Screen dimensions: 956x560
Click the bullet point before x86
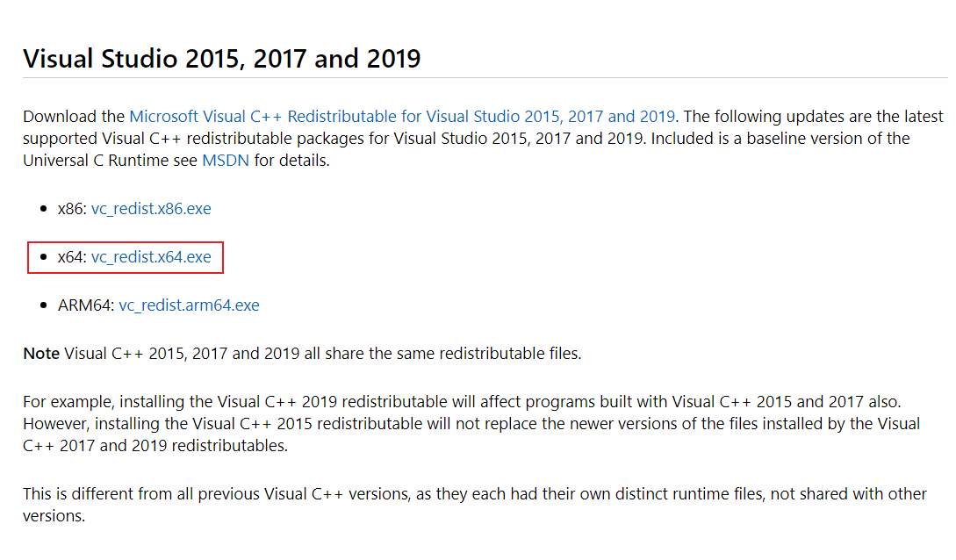[x=43, y=209]
